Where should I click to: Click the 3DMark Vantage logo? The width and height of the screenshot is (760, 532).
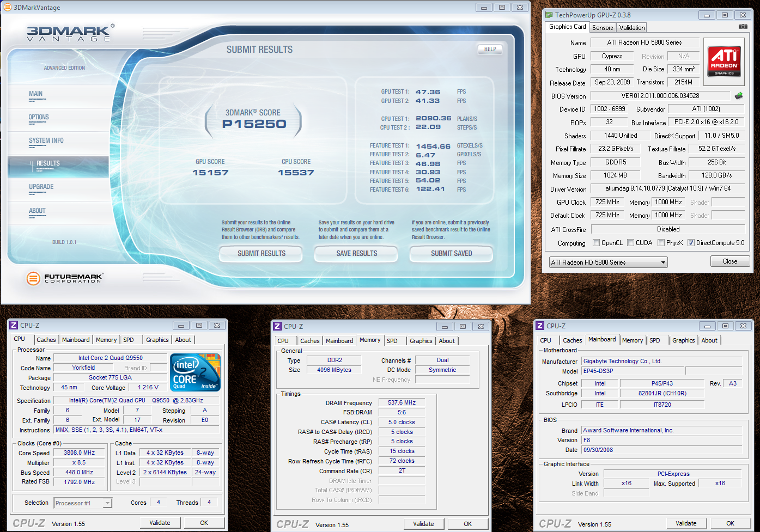pos(70,33)
